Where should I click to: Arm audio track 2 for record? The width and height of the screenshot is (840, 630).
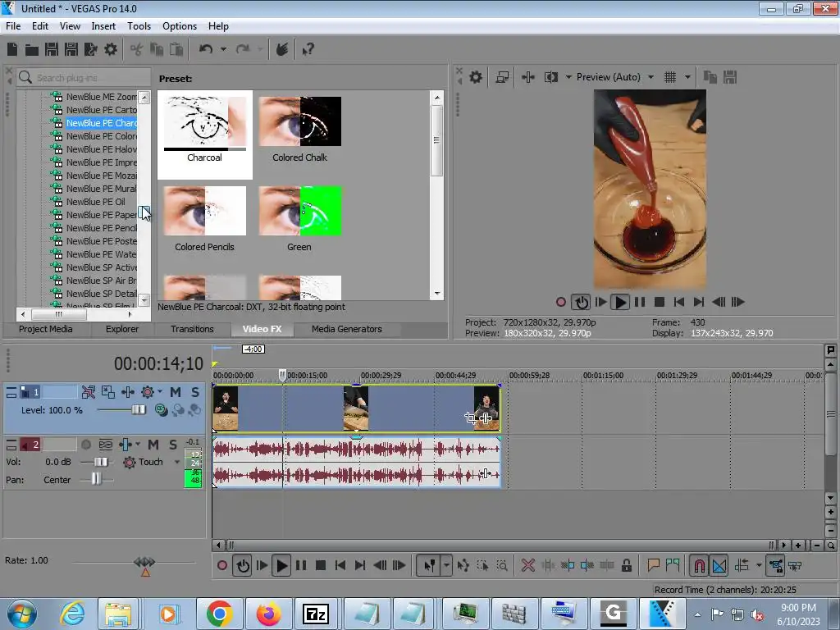point(85,444)
